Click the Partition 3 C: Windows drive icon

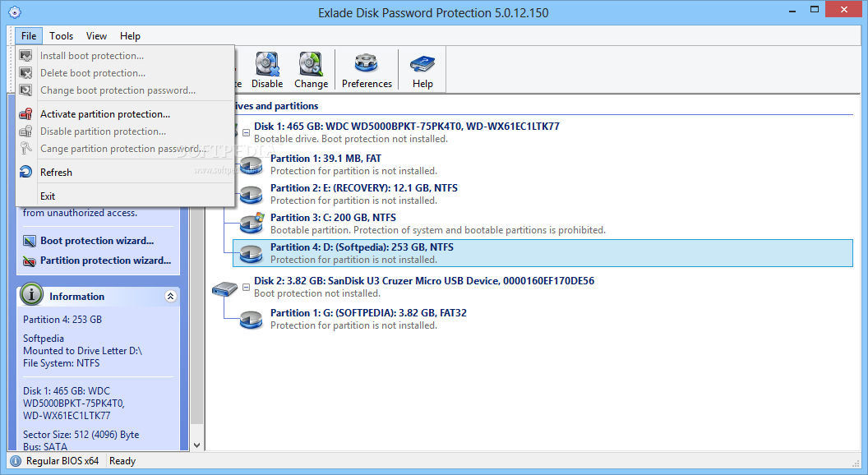(x=252, y=223)
